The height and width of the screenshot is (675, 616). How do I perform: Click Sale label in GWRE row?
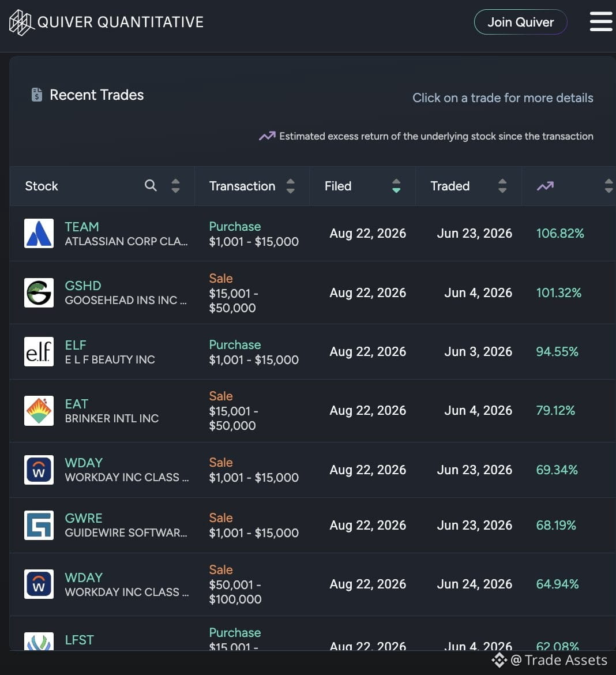(x=221, y=518)
